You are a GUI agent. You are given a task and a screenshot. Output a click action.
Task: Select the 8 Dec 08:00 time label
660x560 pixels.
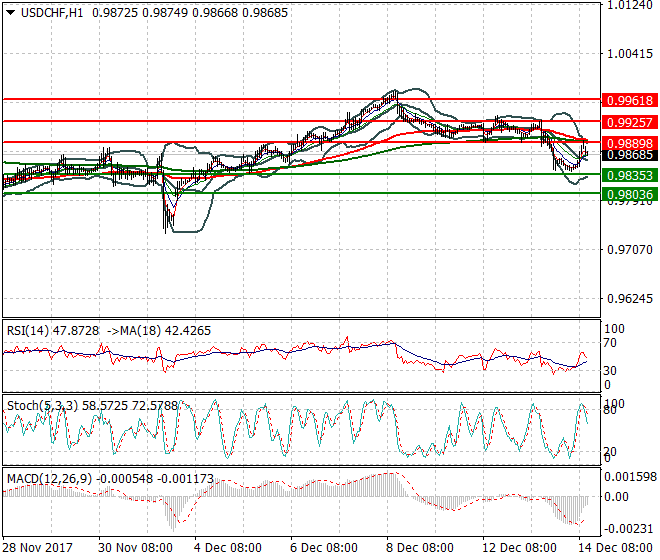[x=420, y=548]
